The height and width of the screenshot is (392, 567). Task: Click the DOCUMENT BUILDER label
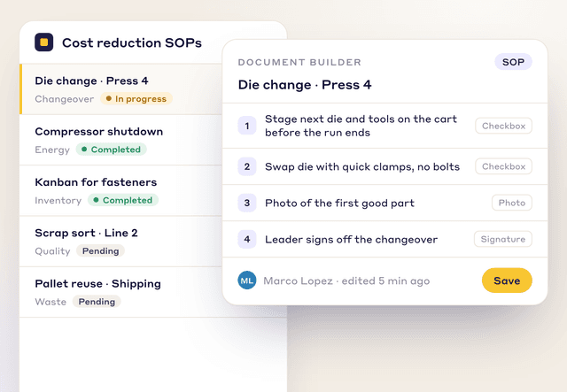299,62
